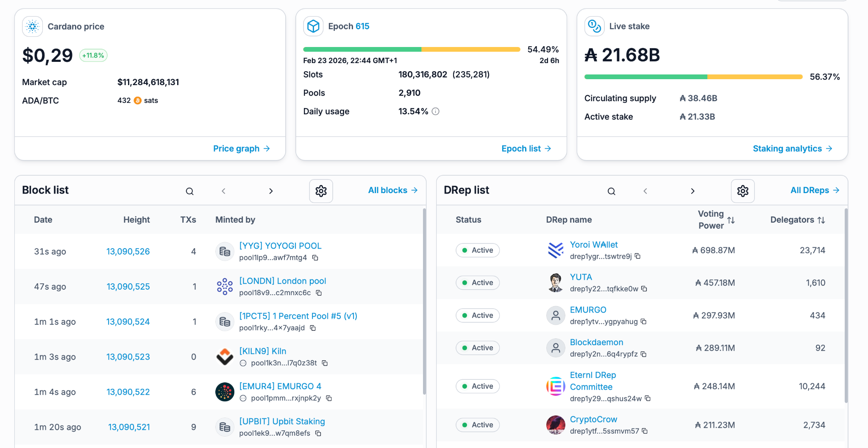868x448 pixels.
Task: Open Staking analytics link
Action: pos(793,149)
